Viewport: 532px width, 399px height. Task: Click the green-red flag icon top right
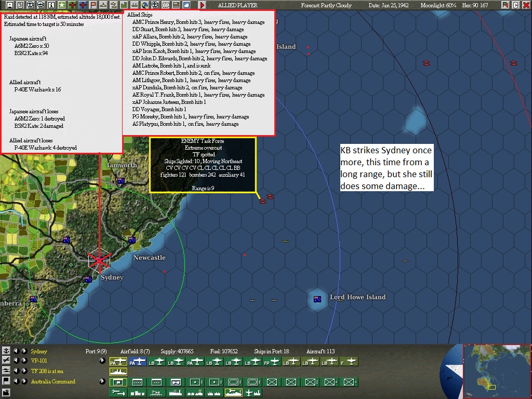coord(506,5)
